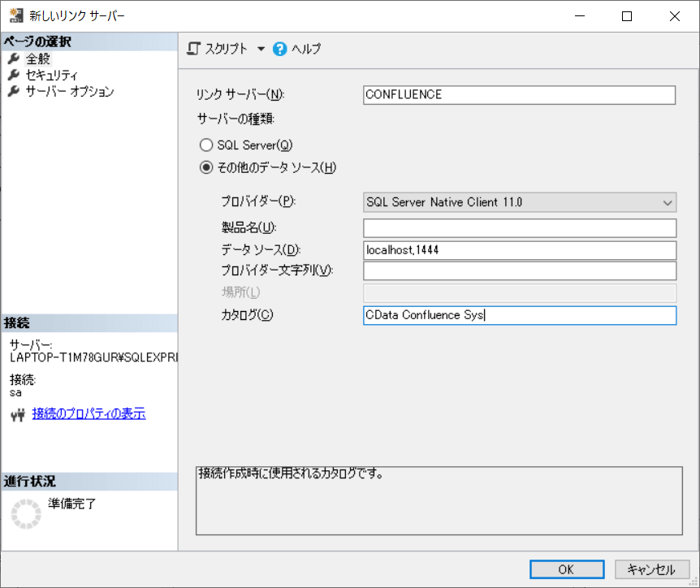Click the スクリプト toolbar button

pos(217,49)
